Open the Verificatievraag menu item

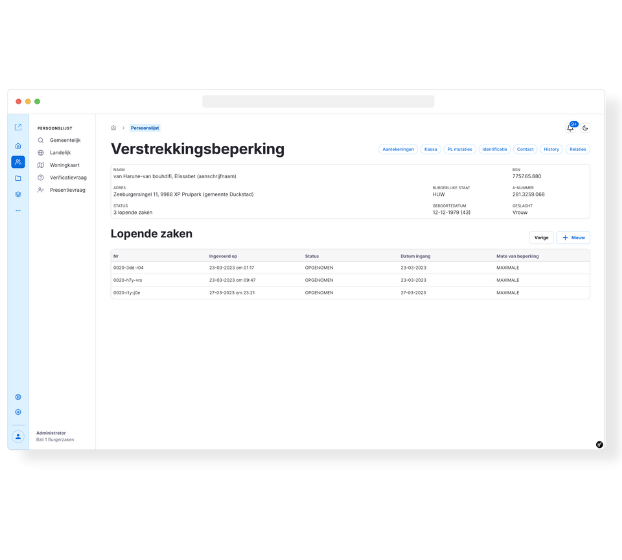pos(67,177)
